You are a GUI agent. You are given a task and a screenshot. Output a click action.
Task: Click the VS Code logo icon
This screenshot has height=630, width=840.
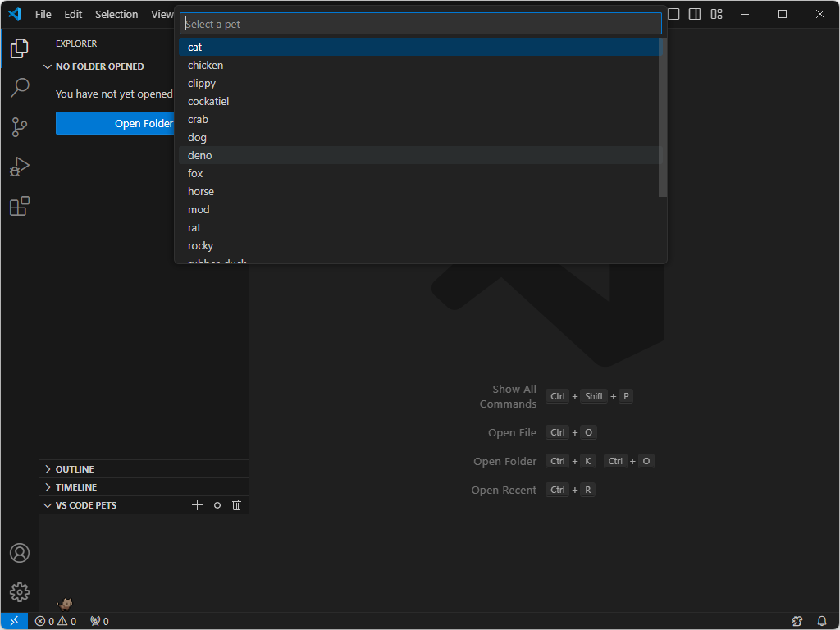pyautogui.click(x=15, y=14)
